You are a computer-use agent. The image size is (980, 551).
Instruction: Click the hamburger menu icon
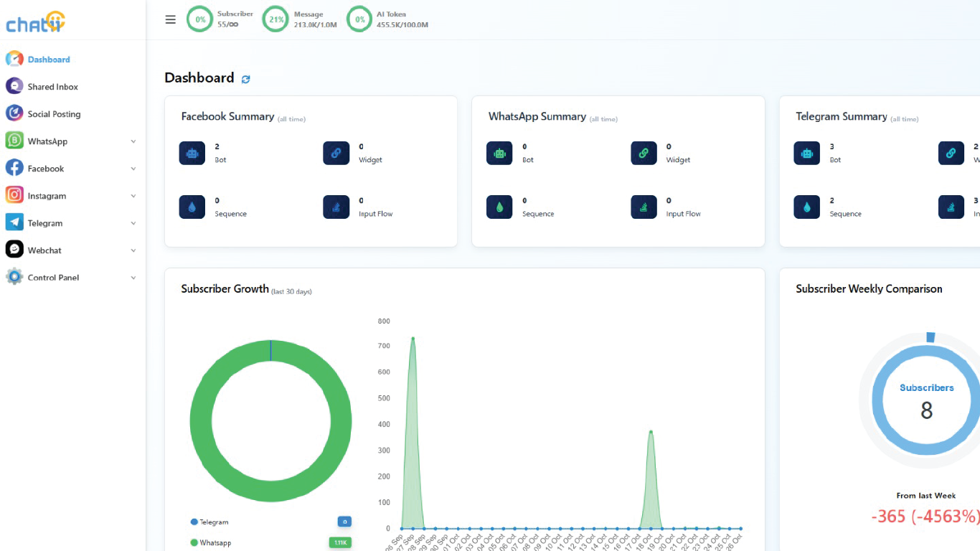click(x=170, y=19)
